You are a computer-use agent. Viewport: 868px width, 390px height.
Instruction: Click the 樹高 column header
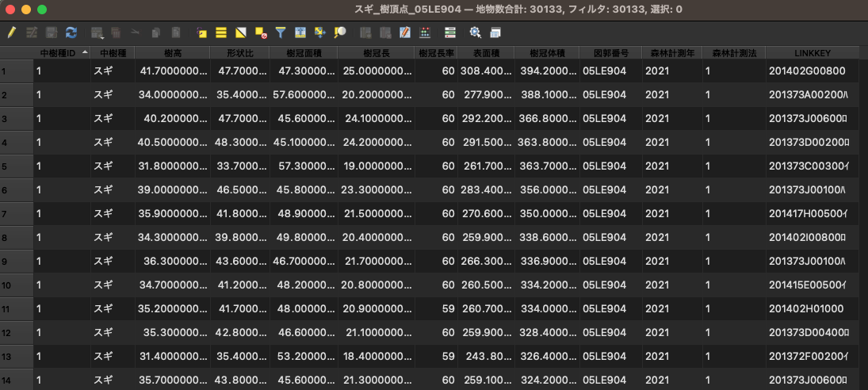point(172,52)
